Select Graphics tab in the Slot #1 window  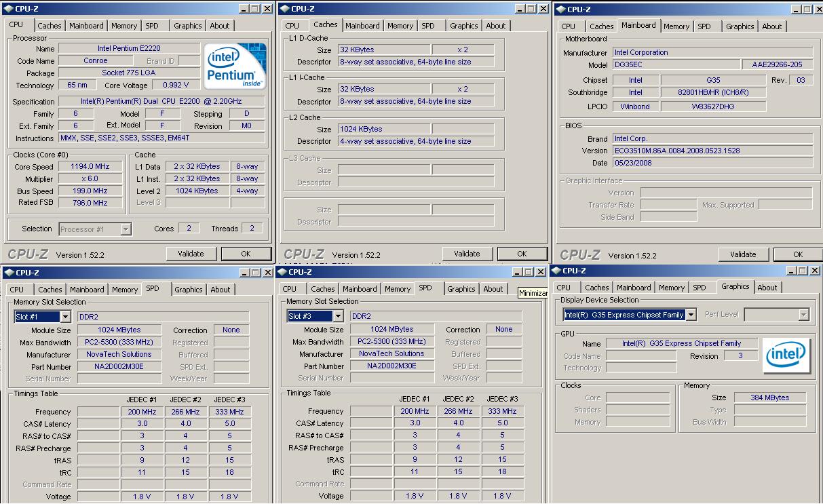pyautogui.click(x=188, y=290)
